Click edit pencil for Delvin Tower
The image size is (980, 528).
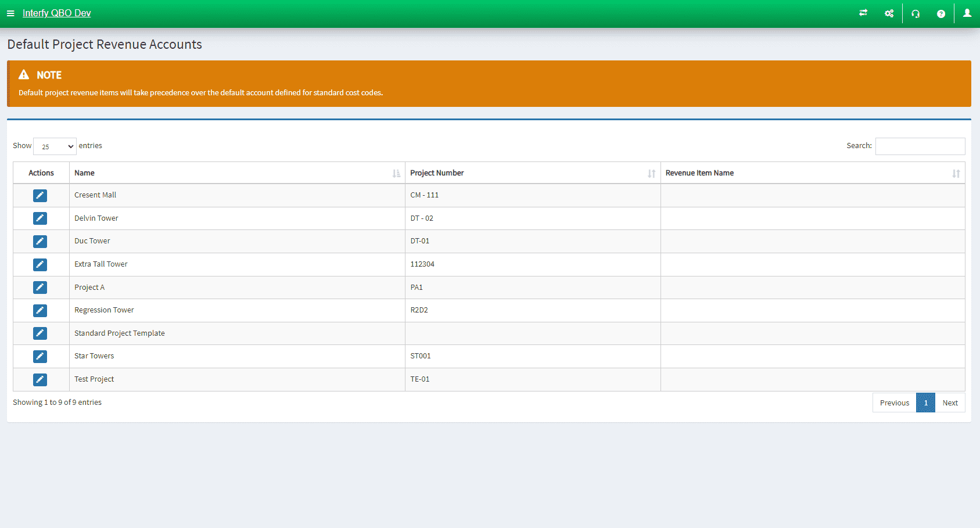[x=40, y=218]
